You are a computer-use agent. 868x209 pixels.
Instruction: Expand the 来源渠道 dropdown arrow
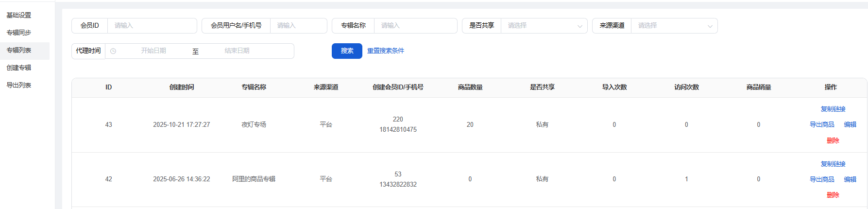pos(710,26)
